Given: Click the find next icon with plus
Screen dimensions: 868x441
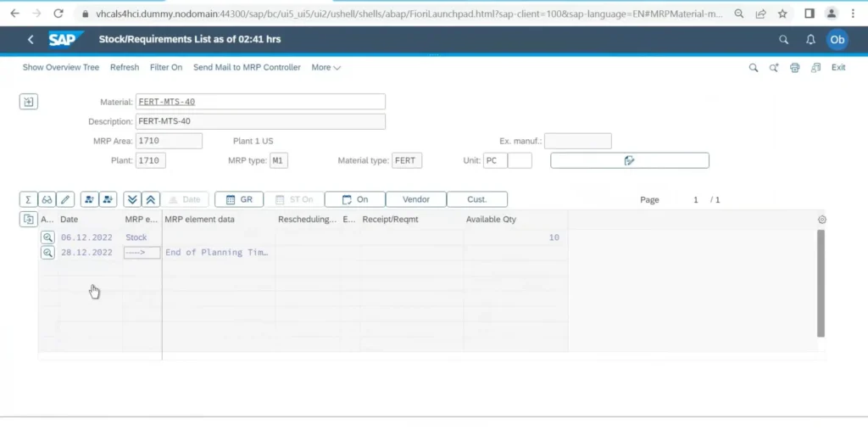Looking at the screenshot, I should pos(774,68).
